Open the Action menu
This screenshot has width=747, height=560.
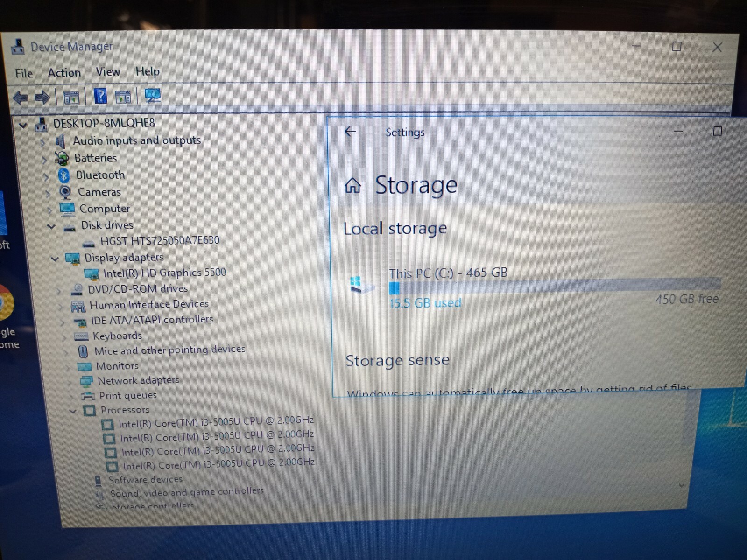[64, 73]
